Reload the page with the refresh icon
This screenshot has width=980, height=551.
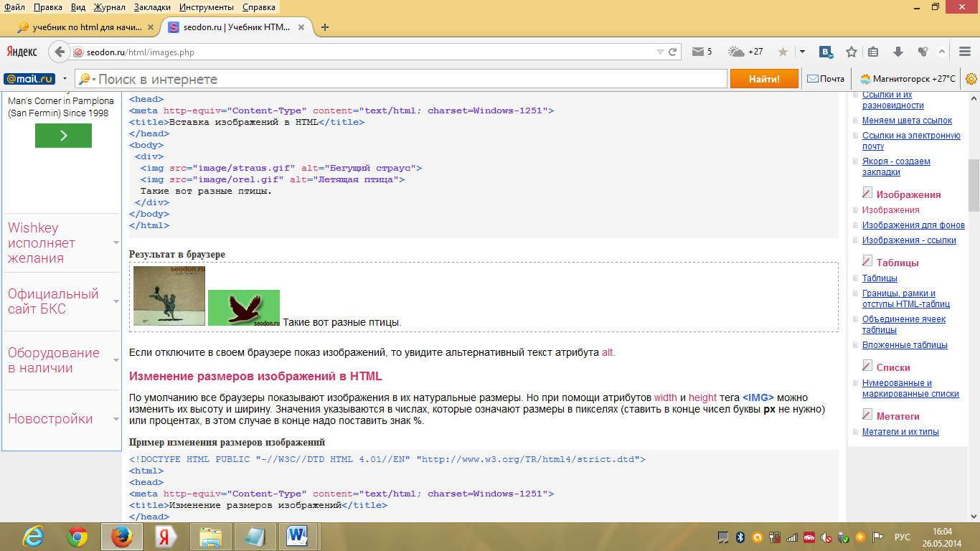pyautogui.click(x=673, y=52)
